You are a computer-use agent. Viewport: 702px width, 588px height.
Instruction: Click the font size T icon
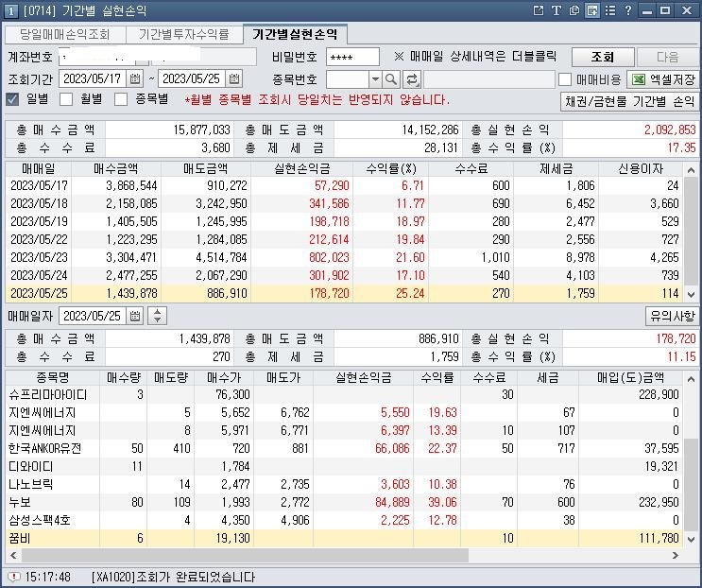pos(556,10)
